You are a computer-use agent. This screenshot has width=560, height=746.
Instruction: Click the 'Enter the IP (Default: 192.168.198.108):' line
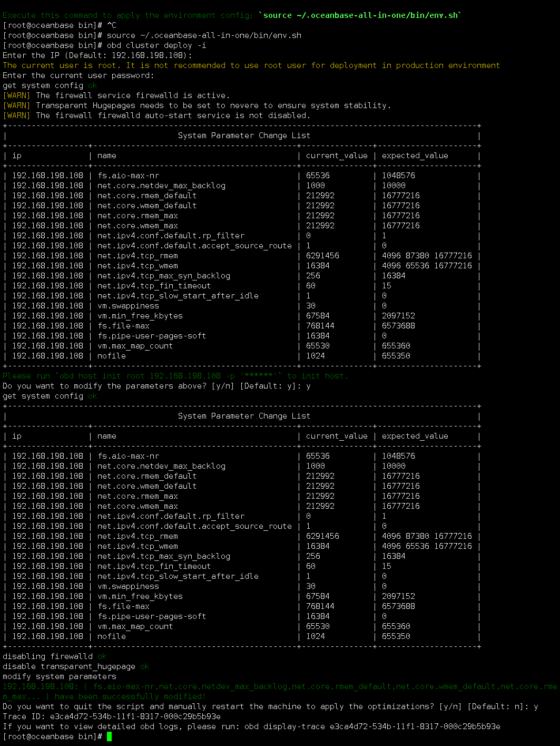[x=97, y=55]
